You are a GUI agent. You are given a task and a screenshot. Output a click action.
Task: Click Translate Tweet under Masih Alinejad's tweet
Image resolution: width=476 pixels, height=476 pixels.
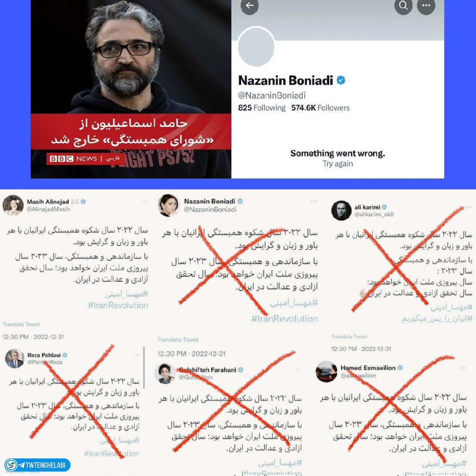coord(21,324)
